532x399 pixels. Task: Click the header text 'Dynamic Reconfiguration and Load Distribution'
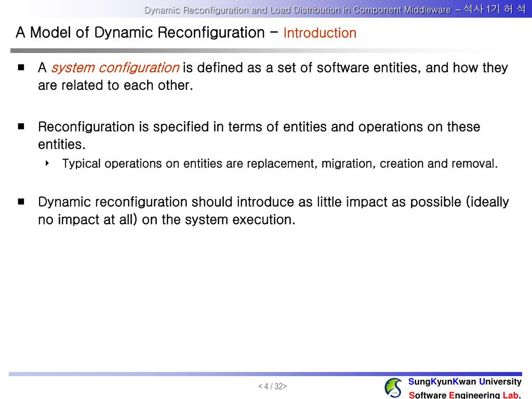(x=242, y=10)
